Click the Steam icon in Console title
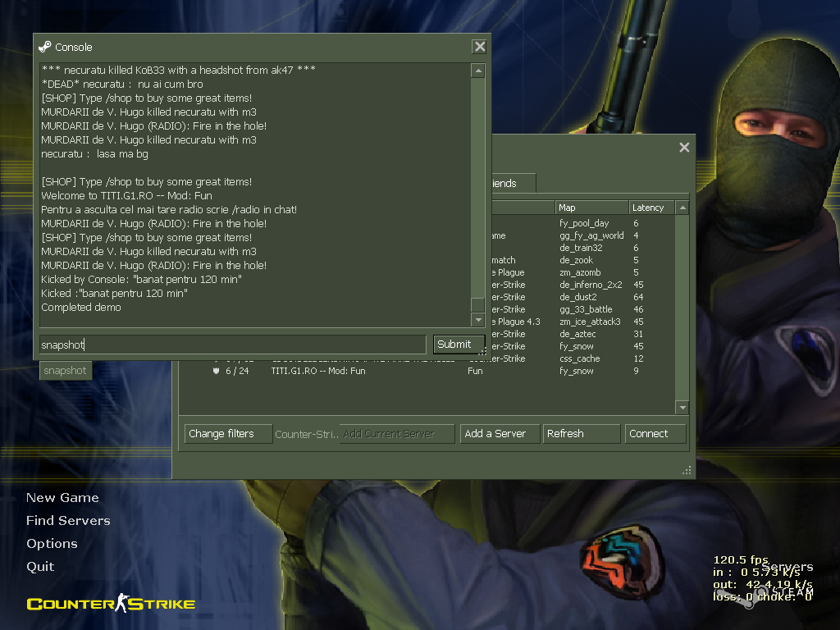 [x=45, y=47]
